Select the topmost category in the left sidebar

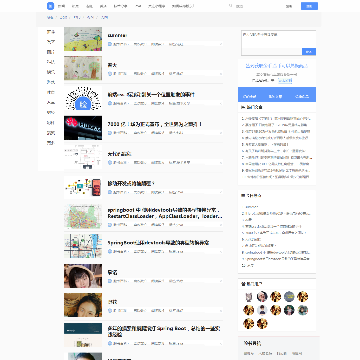coord(51,32)
